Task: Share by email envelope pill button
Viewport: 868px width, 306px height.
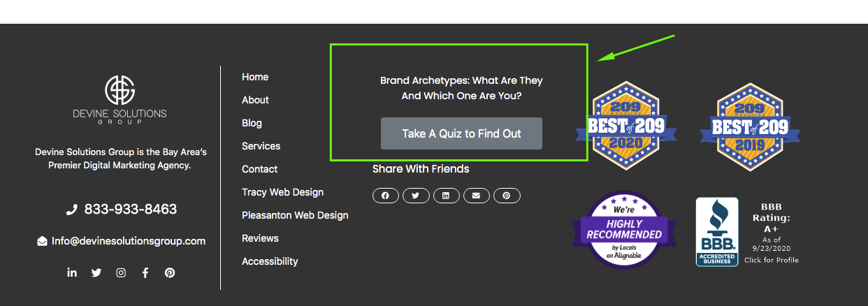Action: (x=477, y=196)
